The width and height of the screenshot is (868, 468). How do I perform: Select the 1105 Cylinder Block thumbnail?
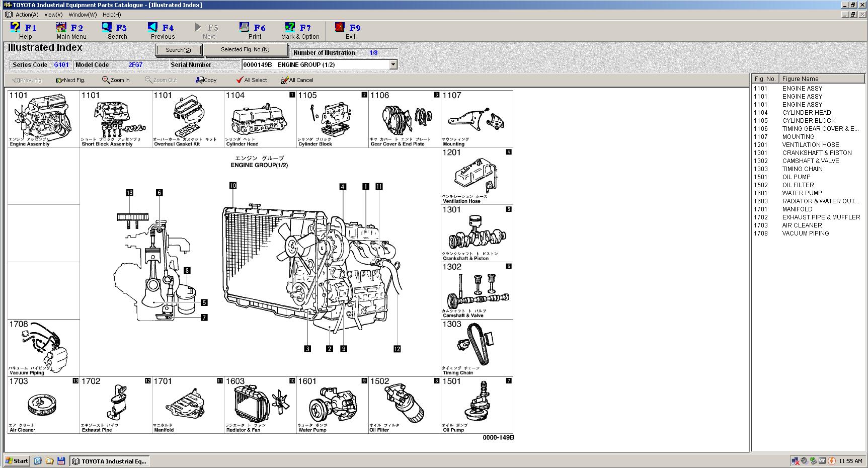[x=333, y=119]
